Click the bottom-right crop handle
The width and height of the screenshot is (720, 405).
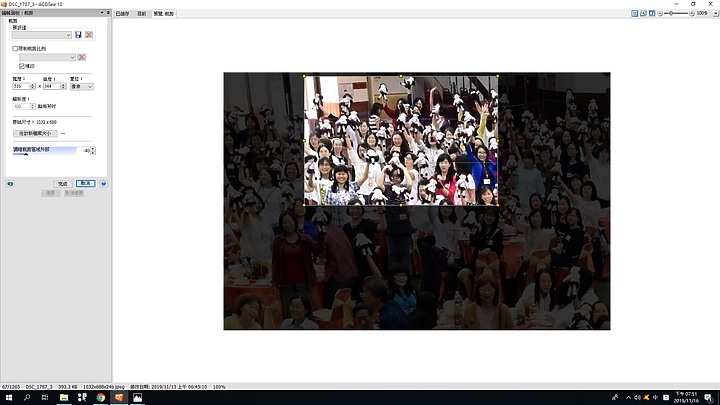pos(498,205)
